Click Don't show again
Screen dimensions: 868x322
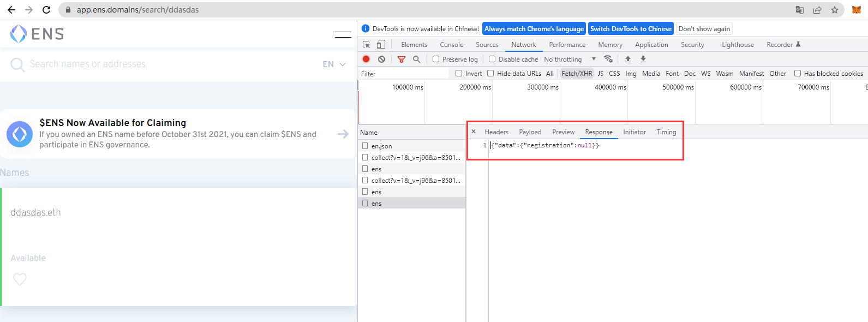click(704, 29)
